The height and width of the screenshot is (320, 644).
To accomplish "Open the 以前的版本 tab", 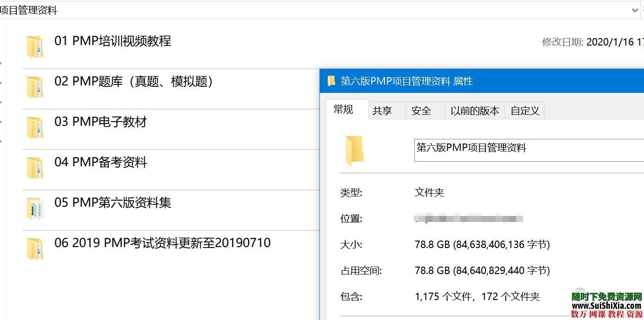I will [x=474, y=111].
